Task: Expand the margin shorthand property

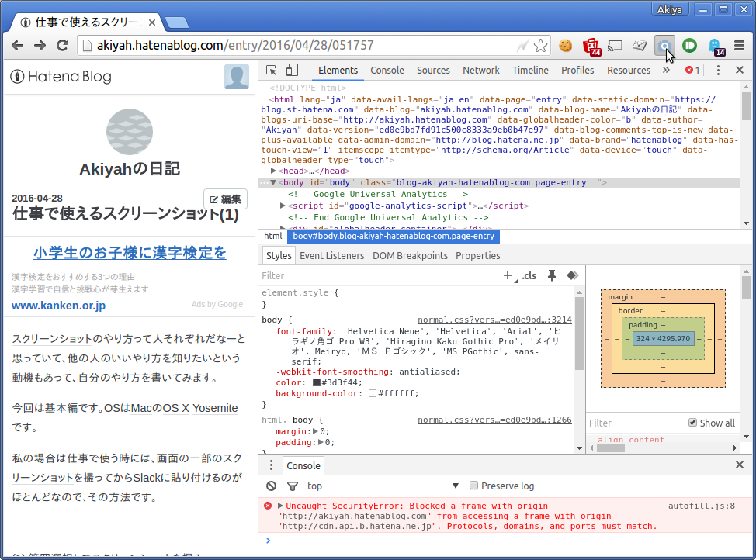Action: 316,431
